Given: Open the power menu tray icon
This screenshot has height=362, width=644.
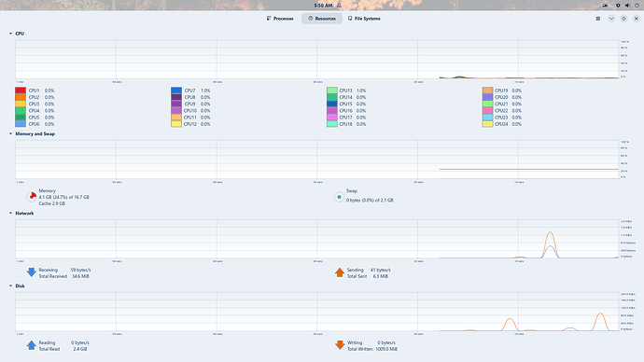Looking at the screenshot, I should [x=637, y=6].
